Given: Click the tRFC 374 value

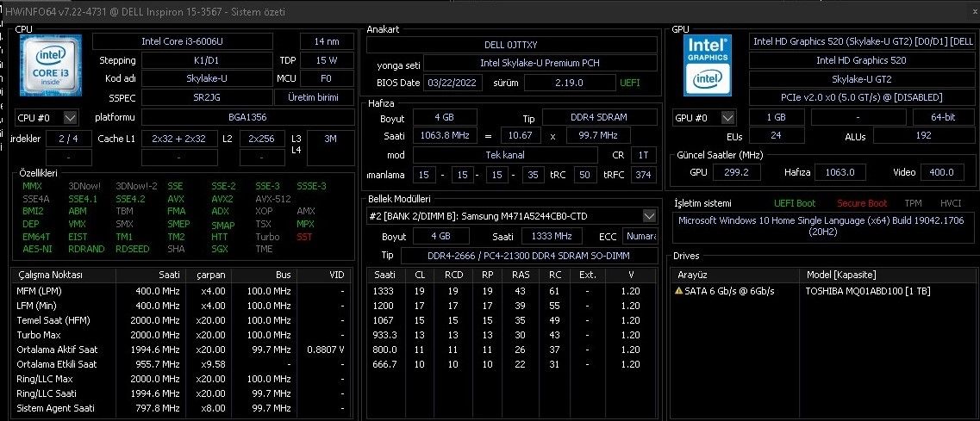Looking at the screenshot, I should click(643, 175).
